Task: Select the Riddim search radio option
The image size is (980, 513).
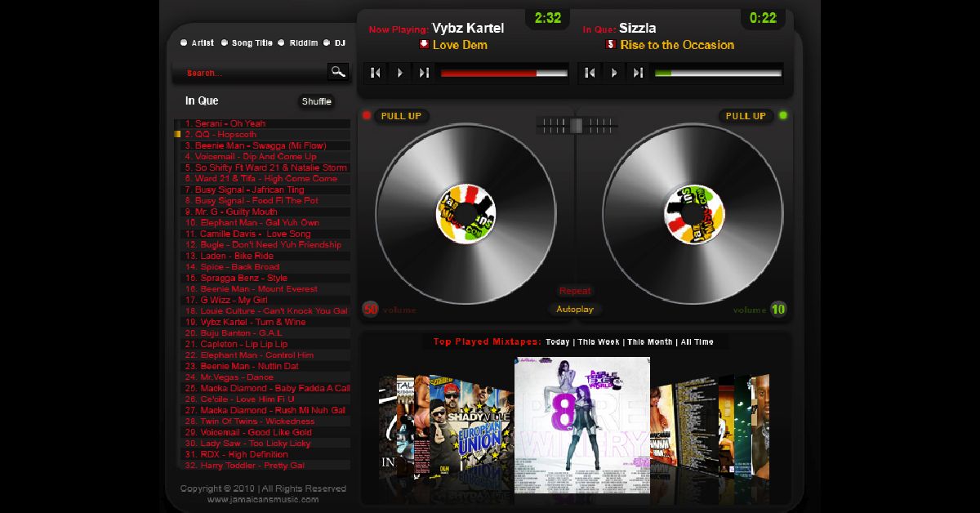Action: point(281,42)
